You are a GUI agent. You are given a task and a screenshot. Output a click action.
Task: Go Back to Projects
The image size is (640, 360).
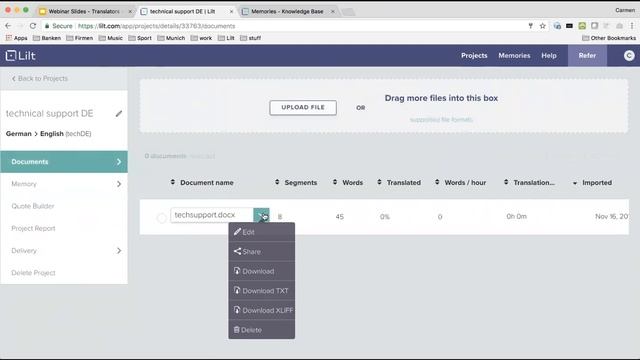click(40, 78)
